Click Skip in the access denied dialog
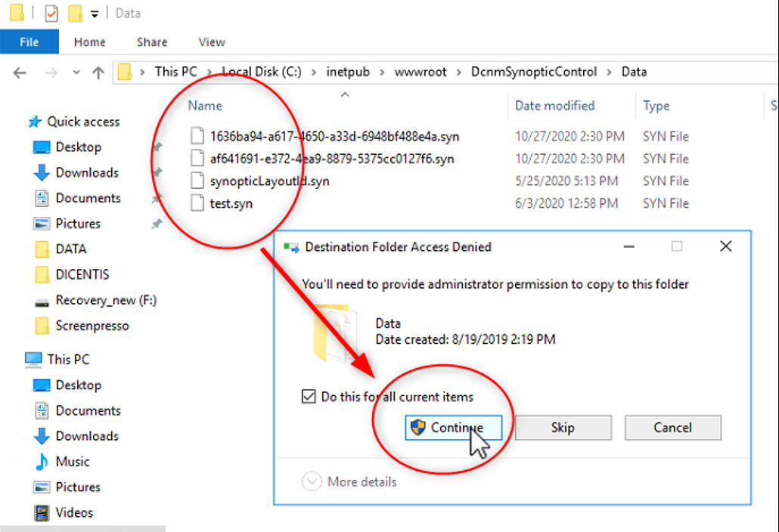The width and height of the screenshot is (779, 532). pos(563,428)
